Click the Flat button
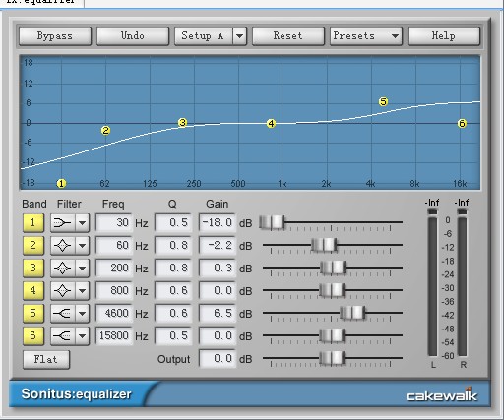 (46, 359)
